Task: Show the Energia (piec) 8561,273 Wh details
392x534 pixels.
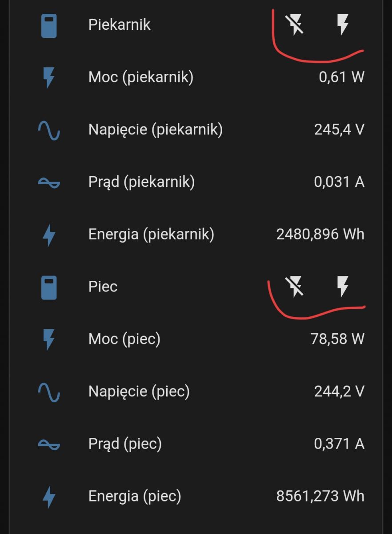Action: click(320, 496)
